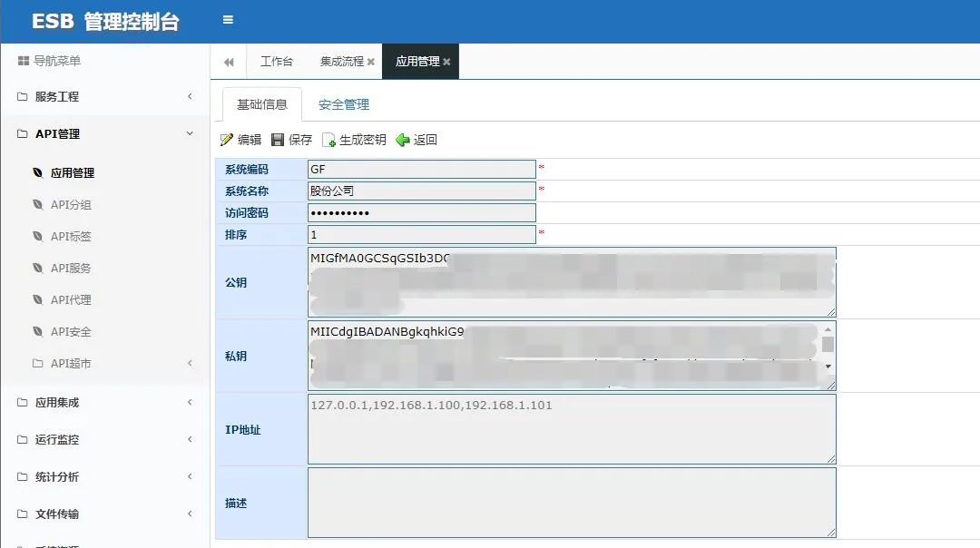Click into the 私钥 text area
Viewport: 980px width, 548px height.
point(572,356)
